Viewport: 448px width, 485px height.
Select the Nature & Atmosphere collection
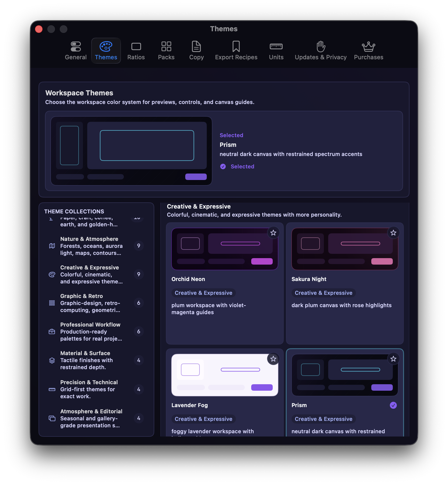coord(96,246)
